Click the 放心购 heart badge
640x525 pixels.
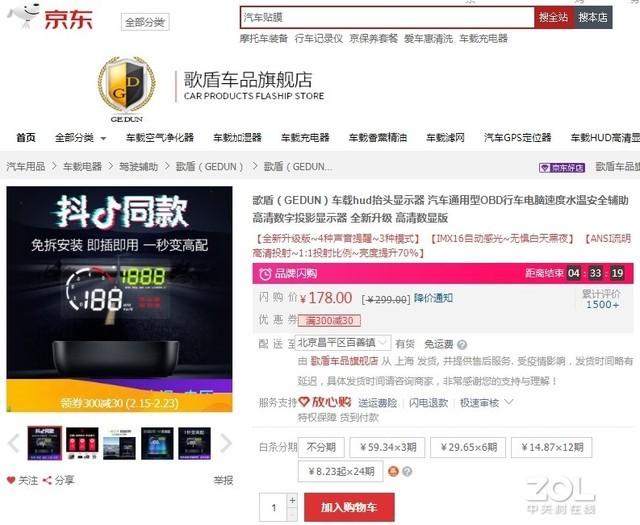pos(325,402)
